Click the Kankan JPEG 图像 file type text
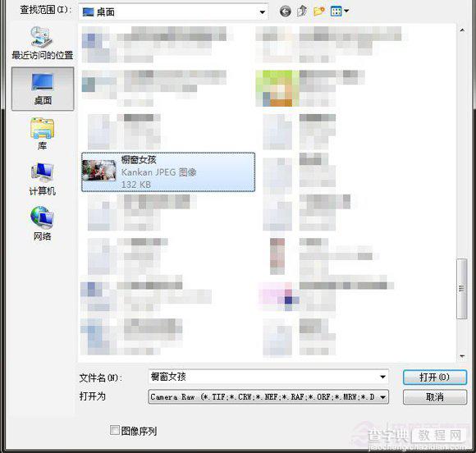 (158, 172)
